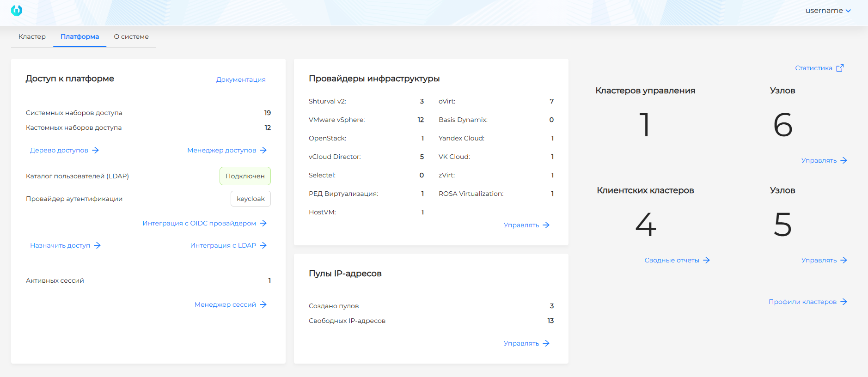Screen dimensions: 868x377
Task: Open Интеграция с OIDC провайдером link
Action: pos(199,223)
